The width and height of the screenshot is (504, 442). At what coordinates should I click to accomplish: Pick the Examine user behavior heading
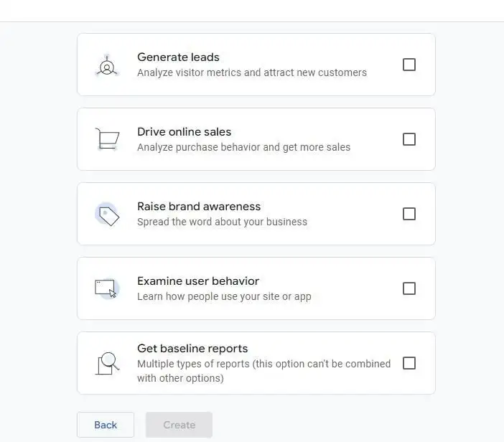[x=198, y=281]
